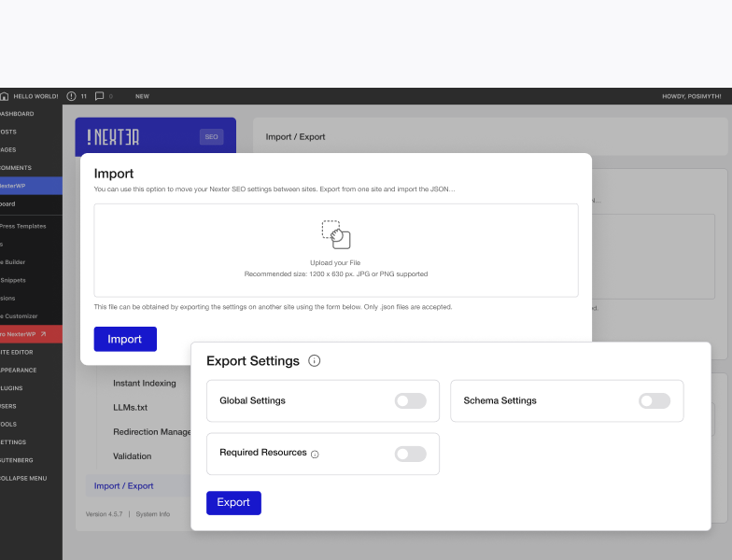Viewport: 732px width, 560px height.
Task: Open the red Pro NexterWP link
Action: point(31,334)
